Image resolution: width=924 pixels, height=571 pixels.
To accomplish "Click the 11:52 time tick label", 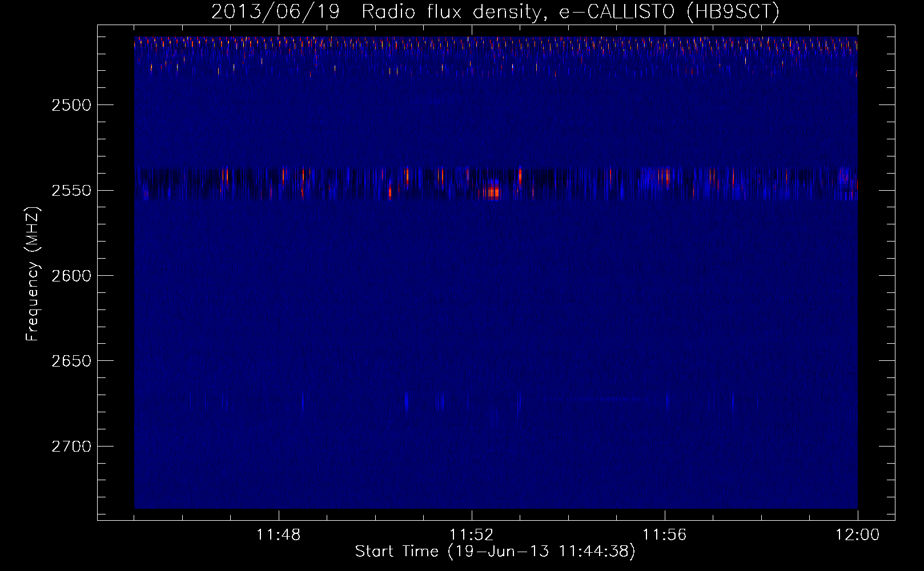I will coord(472,535).
